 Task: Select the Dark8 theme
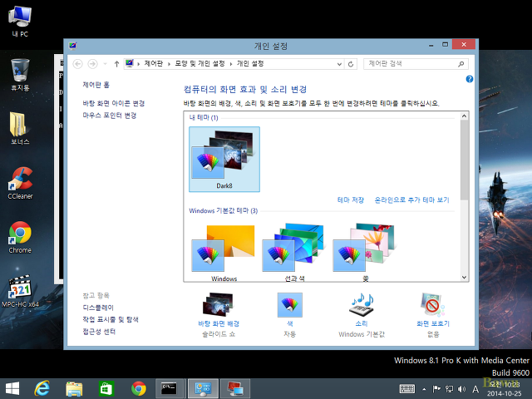224,159
